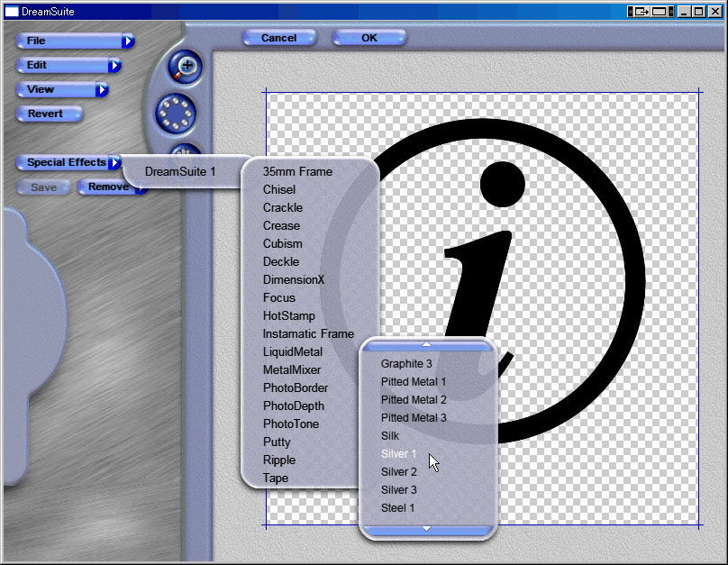Choose the Crackle effect
The image size is (728, 565).
283,208
